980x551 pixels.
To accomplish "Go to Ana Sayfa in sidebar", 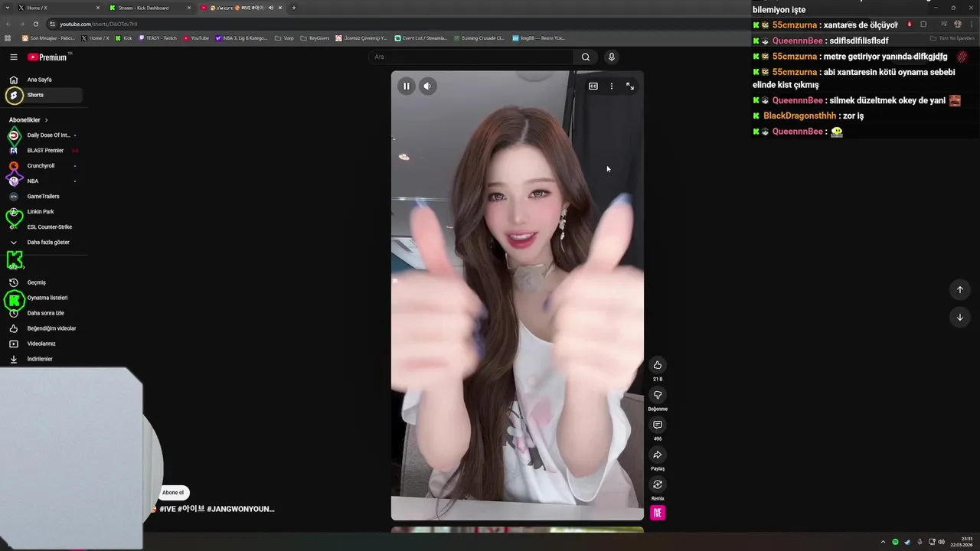I will coord(44,80).
